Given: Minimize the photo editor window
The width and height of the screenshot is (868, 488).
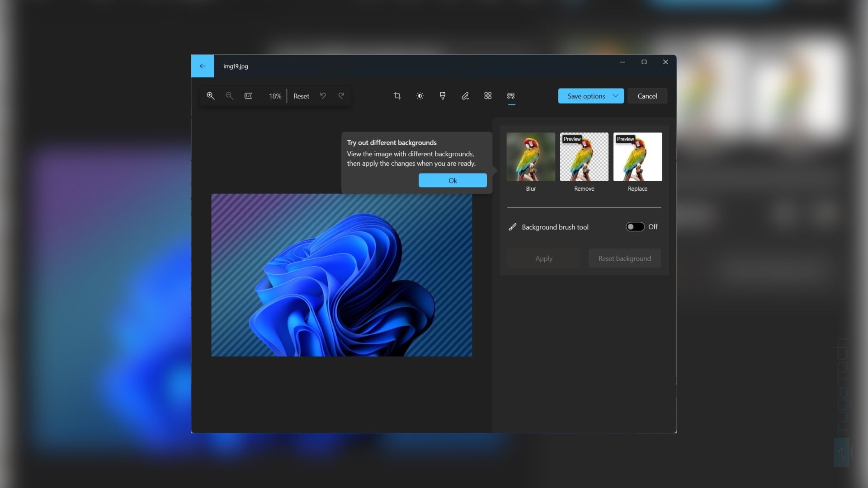Looking at the screenshot, I should tap(623, 62).
